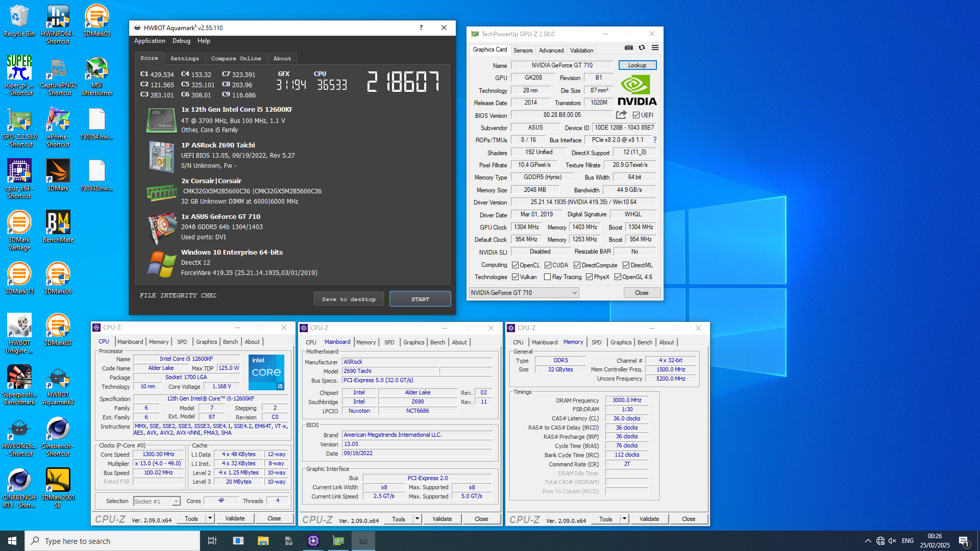Image resolution: width=980 pixels, height=551 pixels.
Task: Open Task View on taskbar
Action: tap(212, 541)
